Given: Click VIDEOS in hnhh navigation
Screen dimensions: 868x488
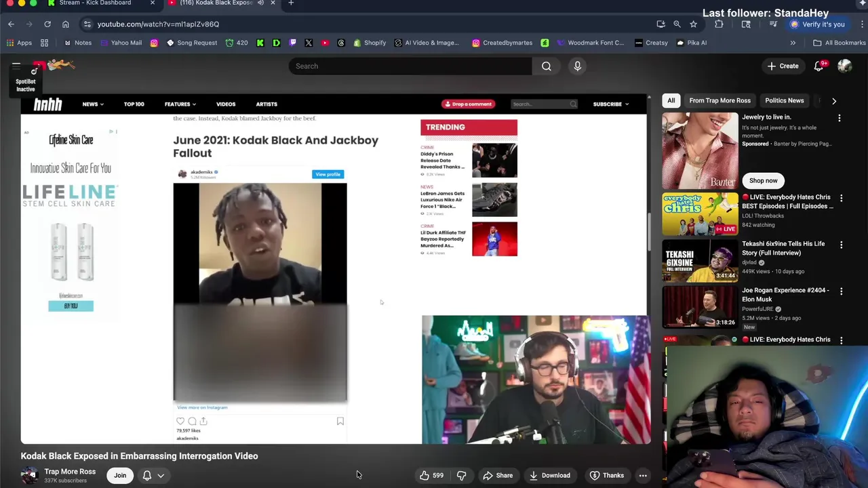Looking at the screenshot, I should (x=226, y=104).
